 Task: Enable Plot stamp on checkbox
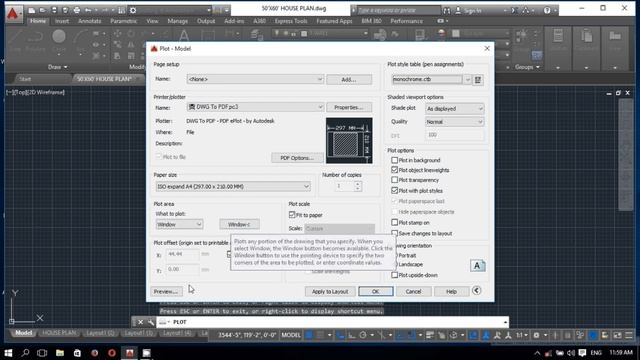(394, 222)
